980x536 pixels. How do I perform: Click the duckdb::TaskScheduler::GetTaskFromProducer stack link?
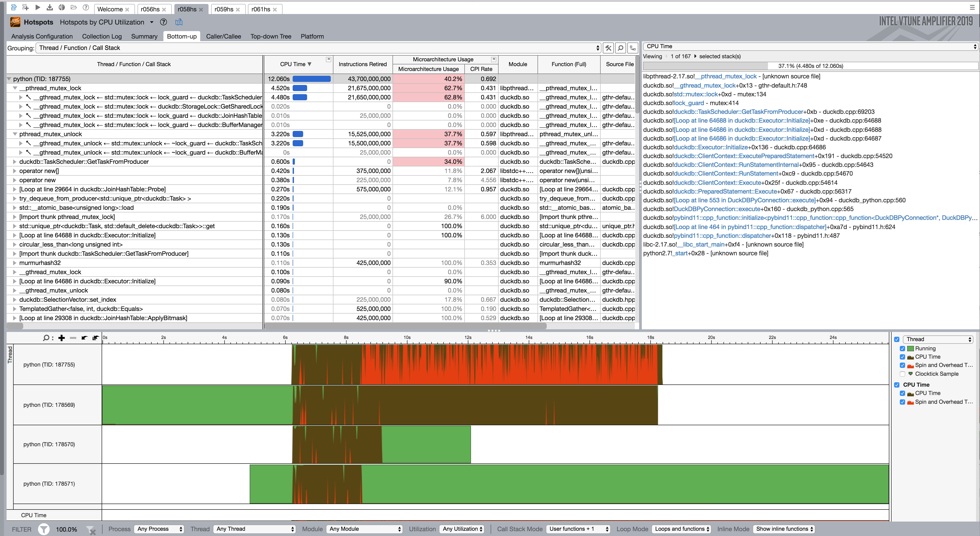(738, 112)
